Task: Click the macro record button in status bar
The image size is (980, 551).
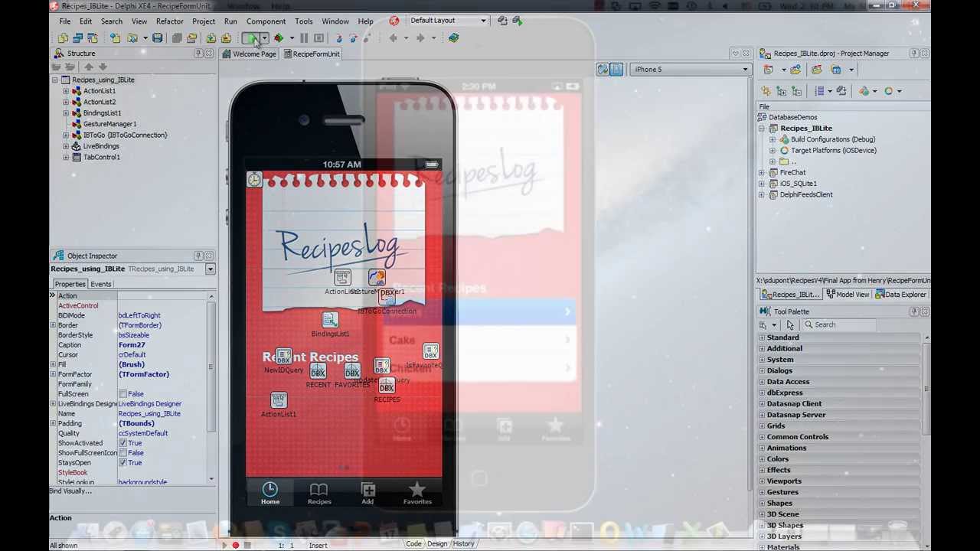Action: [236, 546]
